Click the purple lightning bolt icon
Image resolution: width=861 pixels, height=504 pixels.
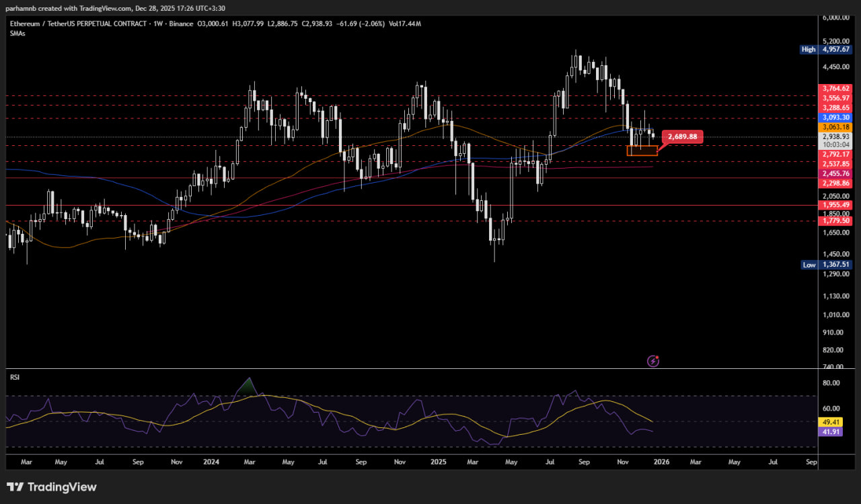(652, 361)
